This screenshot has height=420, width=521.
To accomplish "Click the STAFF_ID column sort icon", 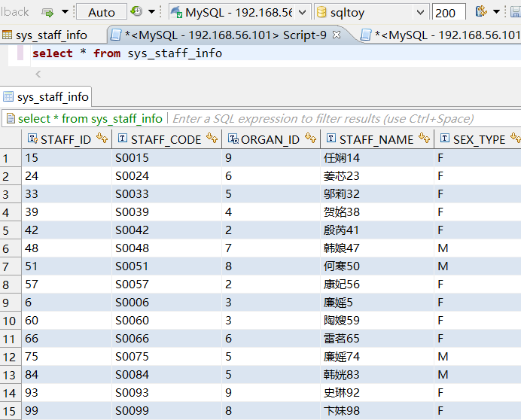I will tap(102, 138).
